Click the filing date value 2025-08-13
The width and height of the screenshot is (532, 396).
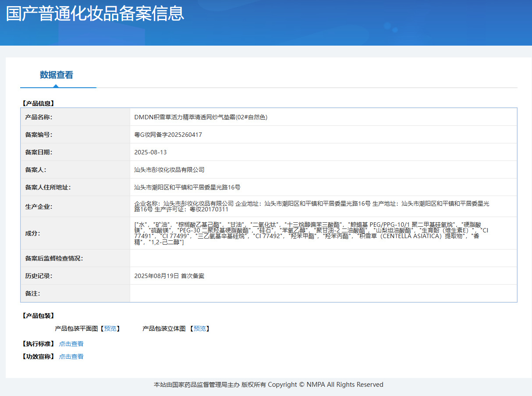[x=150, y=152]
